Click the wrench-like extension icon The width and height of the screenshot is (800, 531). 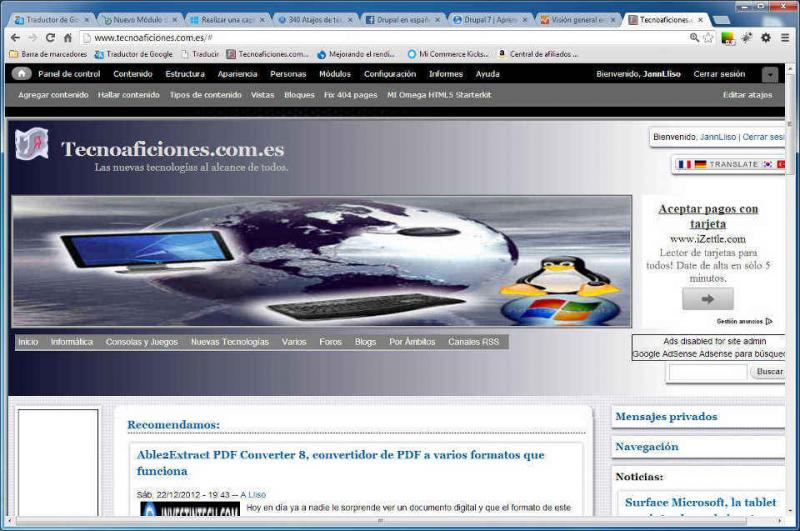747,38
